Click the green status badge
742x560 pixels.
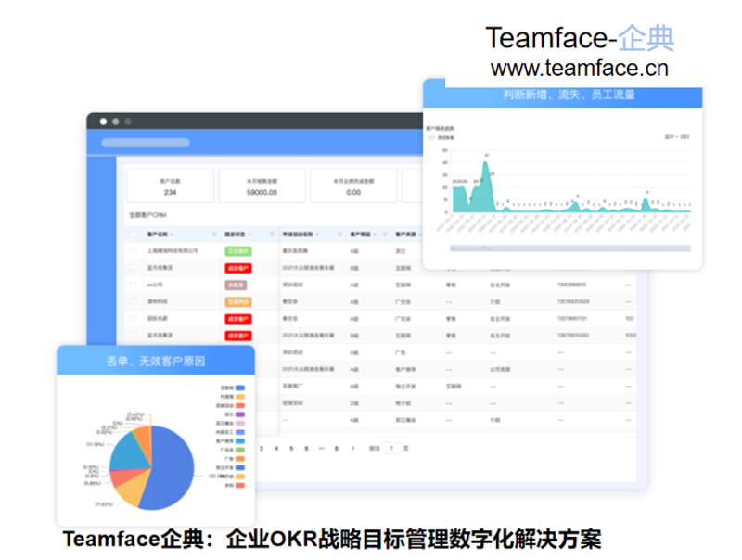pyautogui.click(x=238, y=251)
